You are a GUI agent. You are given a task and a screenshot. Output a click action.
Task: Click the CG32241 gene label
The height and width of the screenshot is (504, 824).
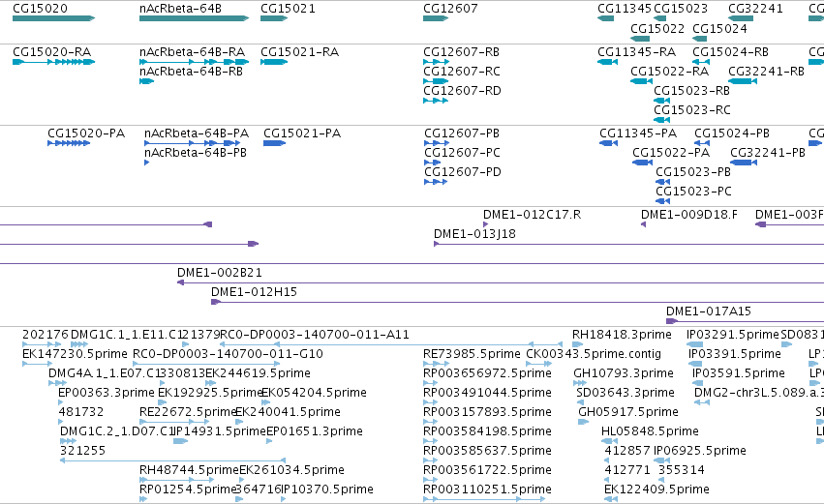tap(755, 9)
